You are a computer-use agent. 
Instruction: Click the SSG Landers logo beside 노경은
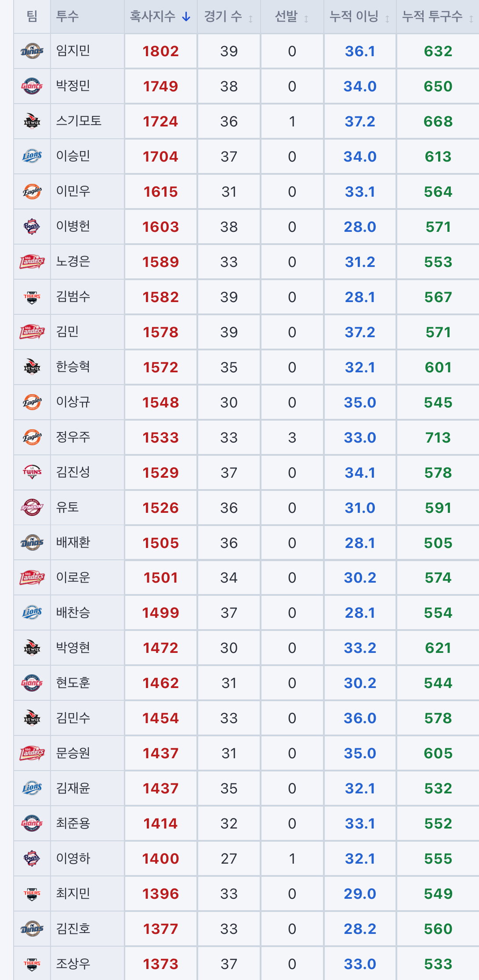[32, 262]
